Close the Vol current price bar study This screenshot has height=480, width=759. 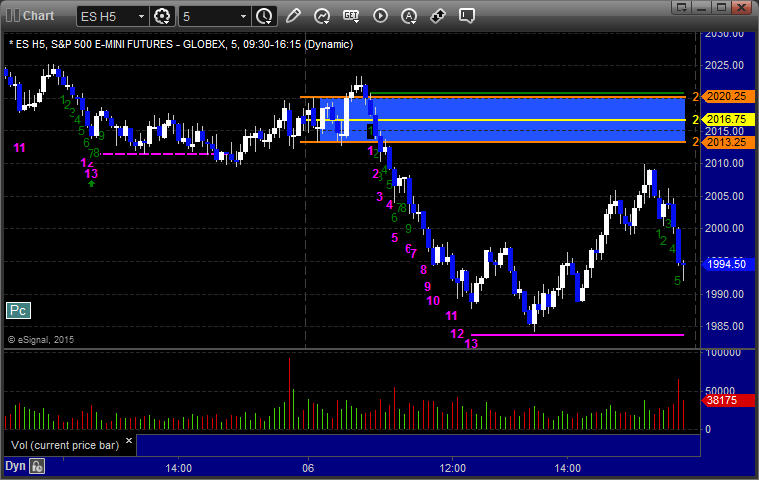click(129, 440)
